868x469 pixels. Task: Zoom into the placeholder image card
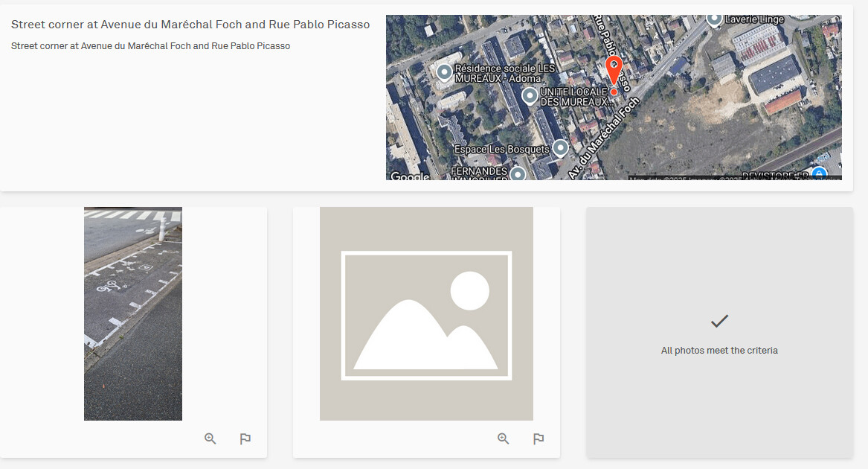504,438
